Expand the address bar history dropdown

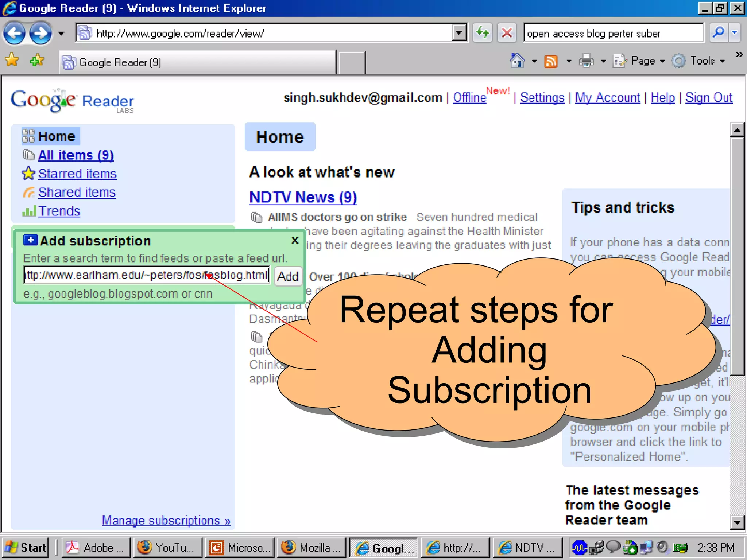pyautogui.click(x=459, y=34)
